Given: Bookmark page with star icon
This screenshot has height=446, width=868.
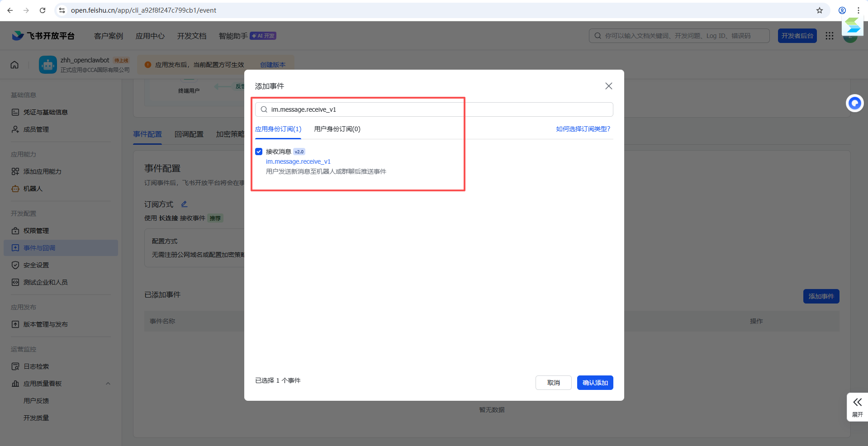Looking at the screenshot, I should (x=819, y=10).
